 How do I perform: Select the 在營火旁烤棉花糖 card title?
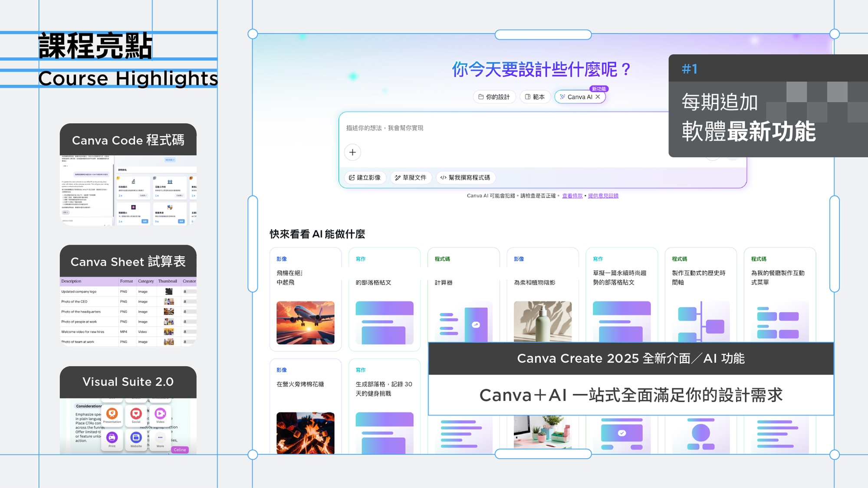[300, 384]
